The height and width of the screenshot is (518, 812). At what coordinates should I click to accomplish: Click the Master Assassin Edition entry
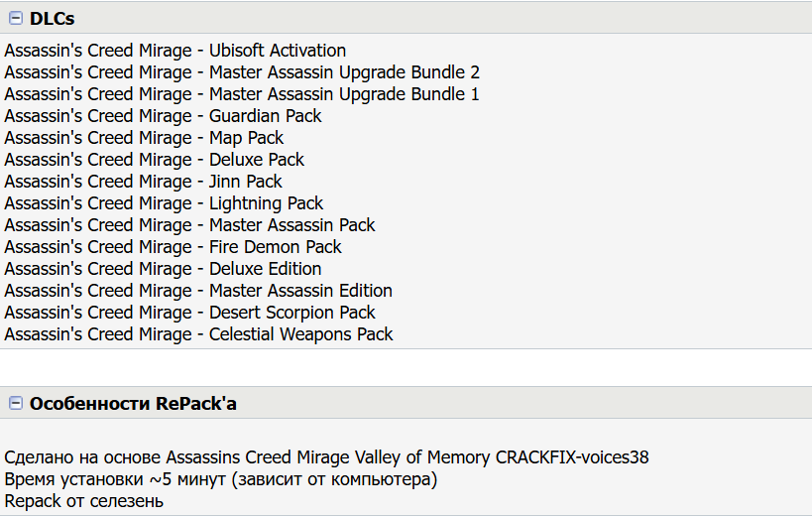tap(198, 291)
